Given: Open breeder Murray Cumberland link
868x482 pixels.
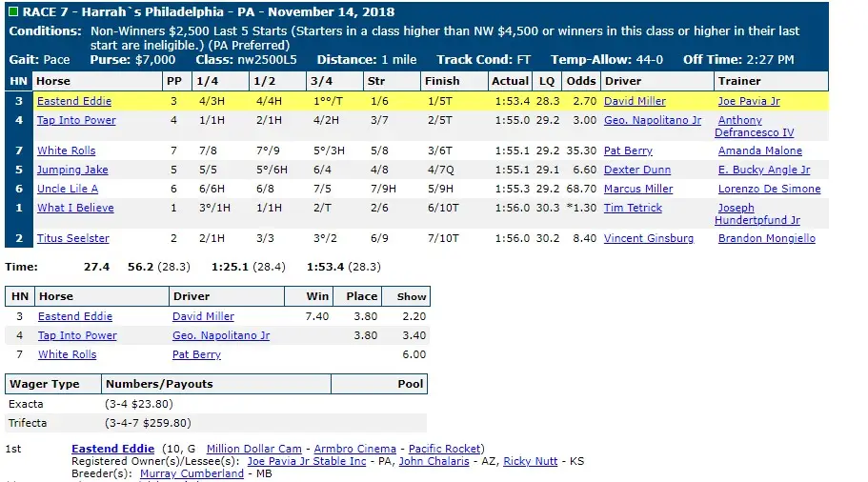Looking at the screenshot, I should click(192, 473).
